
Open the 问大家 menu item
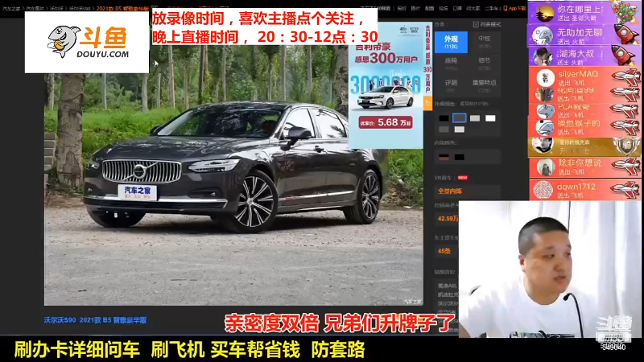[x=473, y=8]
